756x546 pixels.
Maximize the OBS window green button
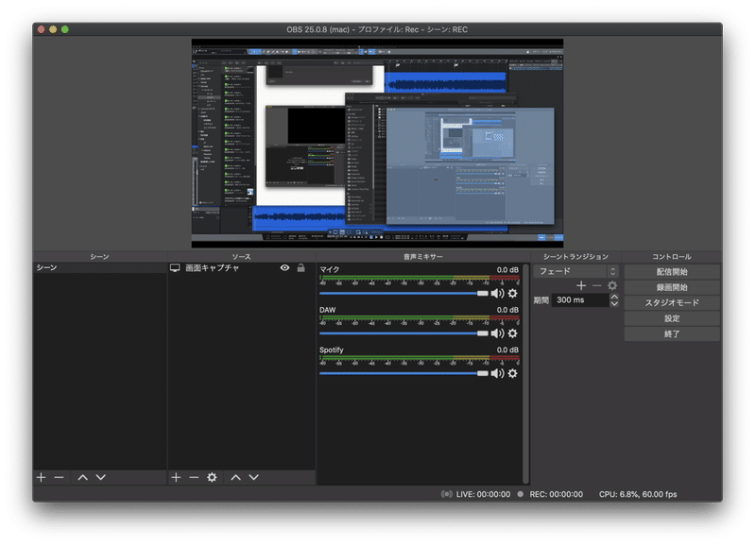tap(64, 29)
